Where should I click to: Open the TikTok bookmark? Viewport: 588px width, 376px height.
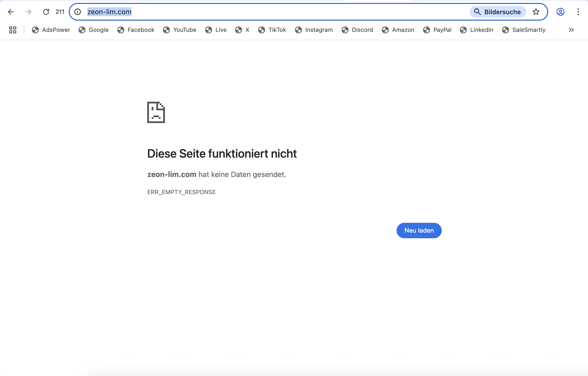(x=272, y=30)
